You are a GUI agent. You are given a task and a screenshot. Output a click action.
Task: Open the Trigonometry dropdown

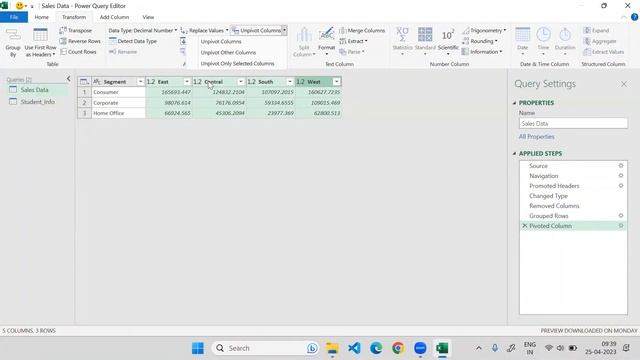pyautogui.click(x=484, y=31)
